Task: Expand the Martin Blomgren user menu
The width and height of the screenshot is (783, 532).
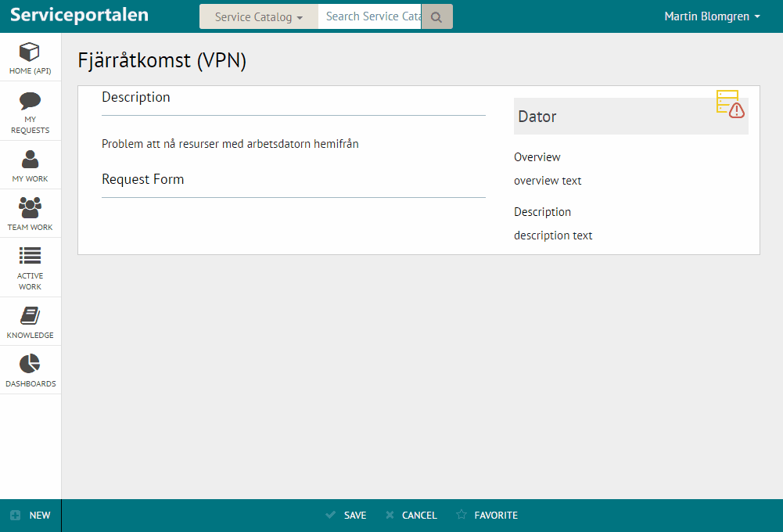Action: coord(712,16)
